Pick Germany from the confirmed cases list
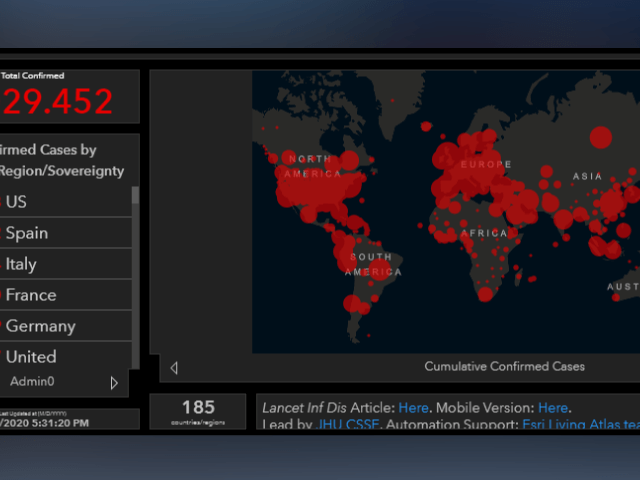640x480 pixels. point(60,326)
